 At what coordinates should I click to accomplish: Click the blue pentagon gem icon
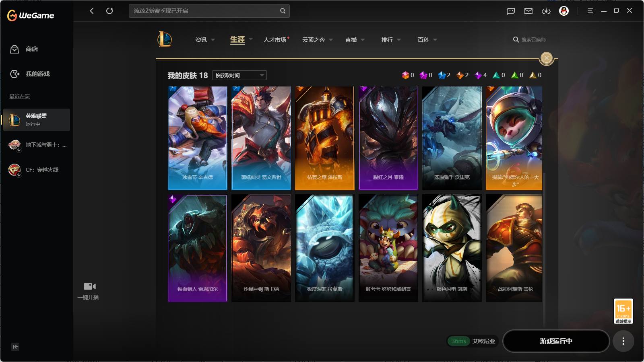(442, 75)
